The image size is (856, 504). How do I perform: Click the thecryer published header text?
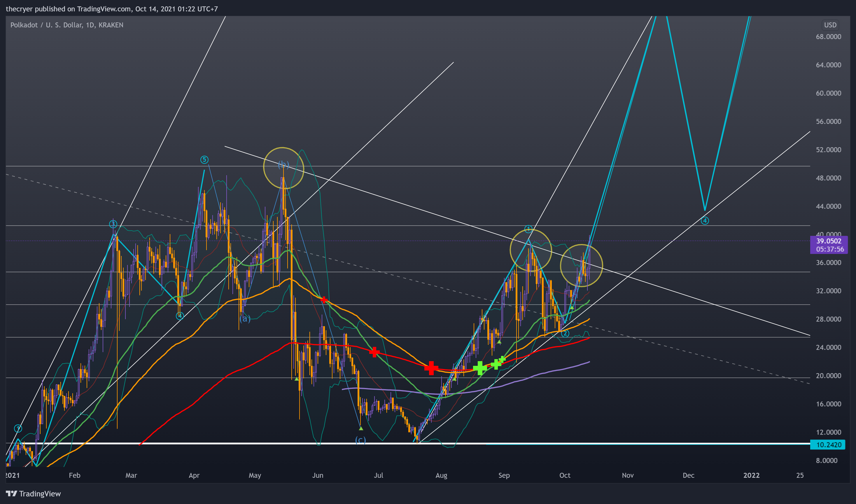click(112, 9)
